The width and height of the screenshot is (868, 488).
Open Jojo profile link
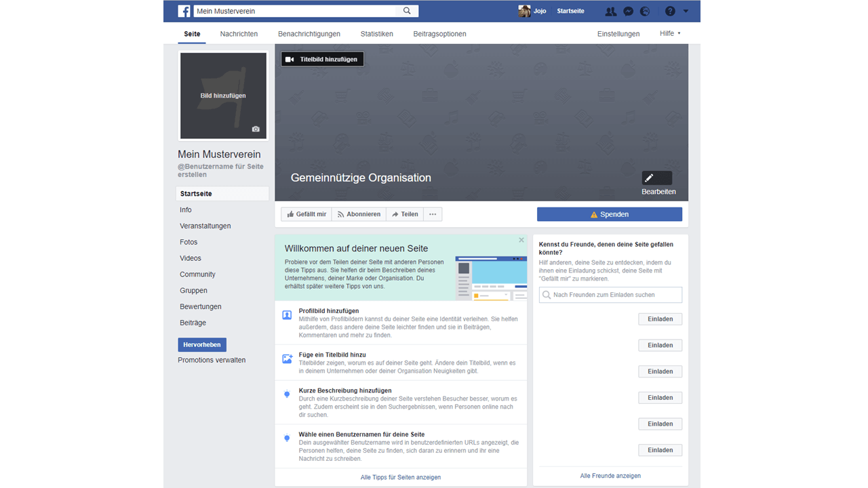coord(540,11)
